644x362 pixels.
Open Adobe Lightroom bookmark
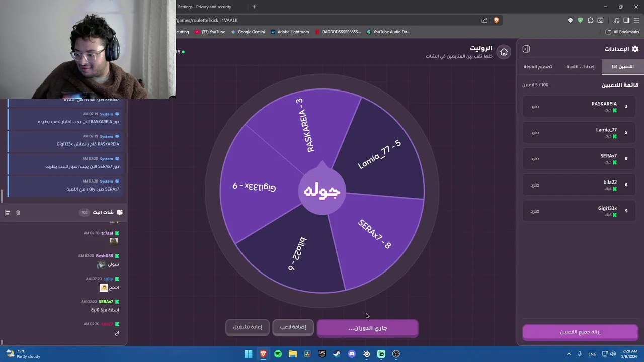point(290,32)
